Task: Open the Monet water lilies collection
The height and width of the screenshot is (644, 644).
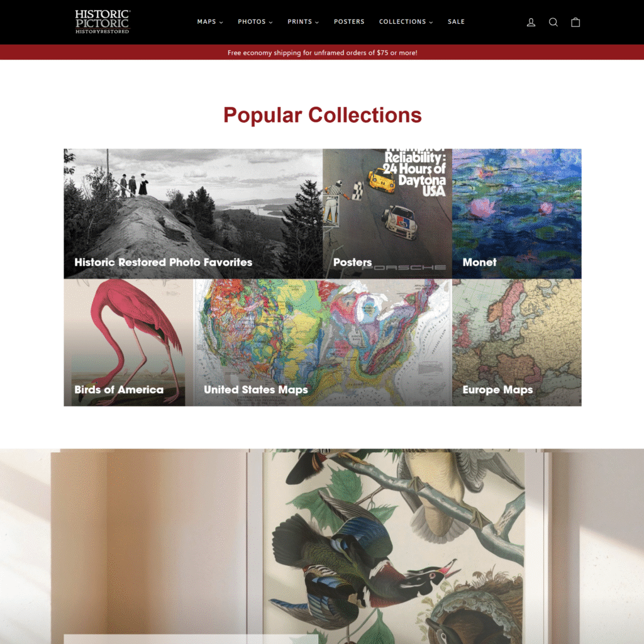Action: coord(517,214)
